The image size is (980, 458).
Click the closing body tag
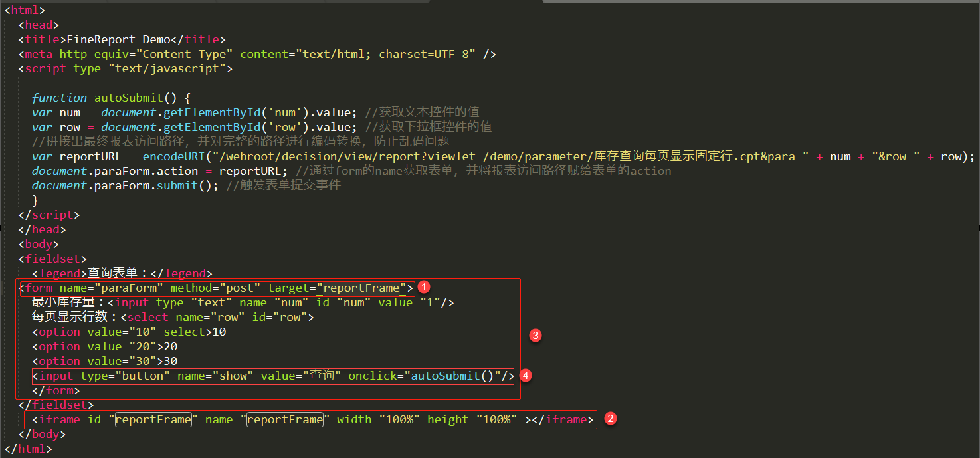pyautogui.click(x=43, y=434)
